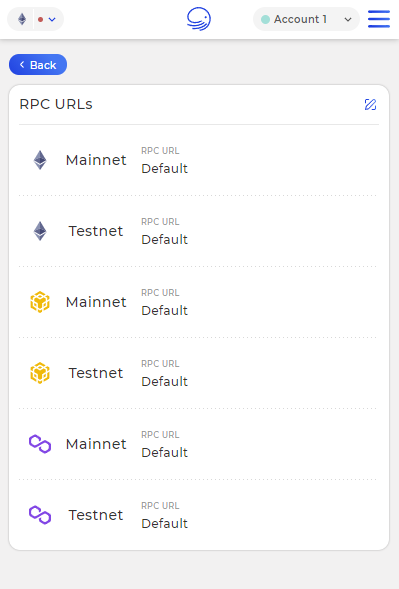
Task: Click the wallet logo at top center
Action: click(199, 19)
